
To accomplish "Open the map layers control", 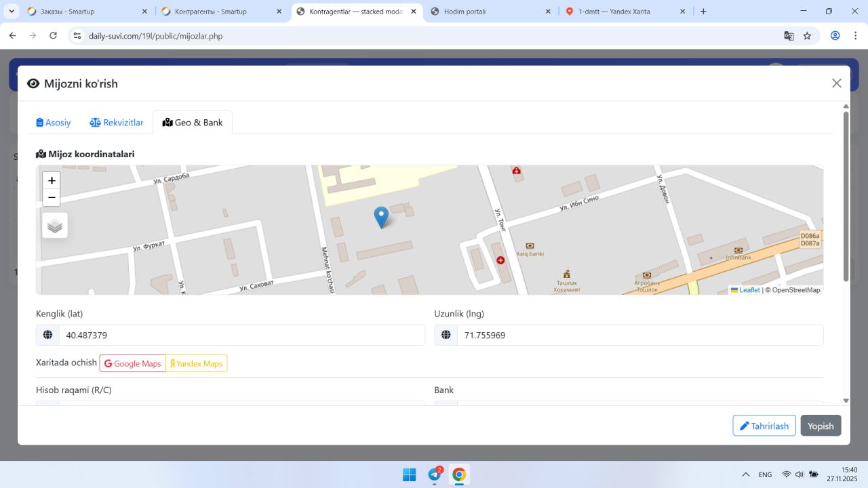I will 55,226.
